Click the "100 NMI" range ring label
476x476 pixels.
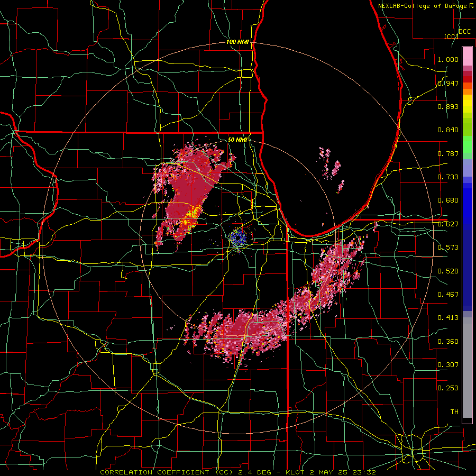237,42
